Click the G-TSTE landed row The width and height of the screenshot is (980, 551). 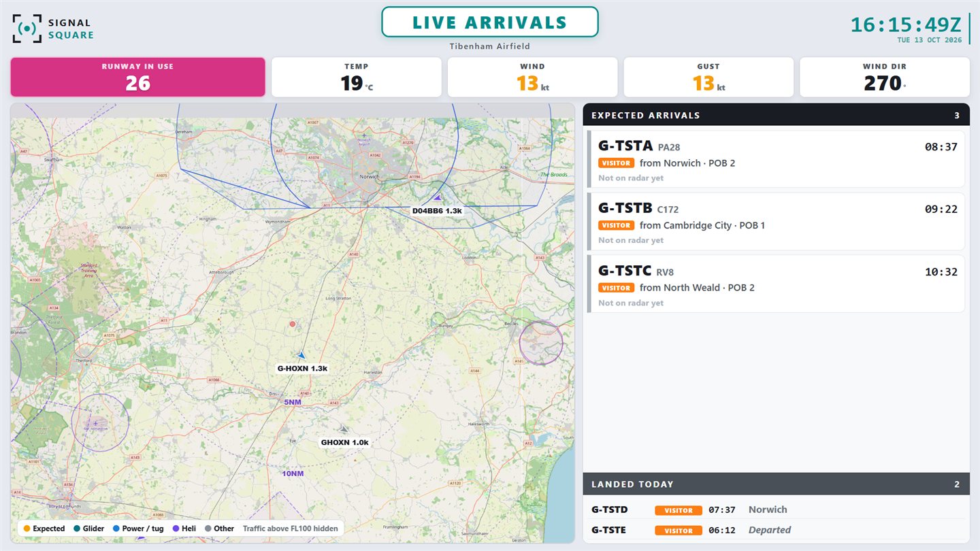click(x=777, y=530)
